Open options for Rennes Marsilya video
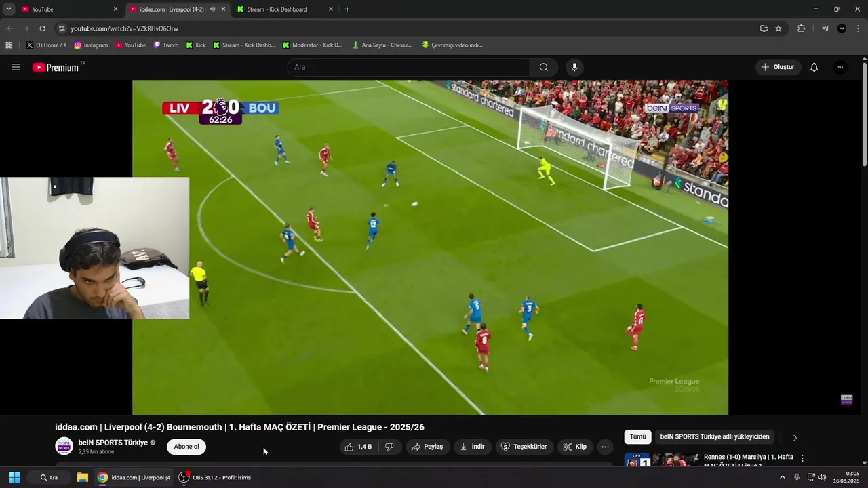 coord(802,458)
